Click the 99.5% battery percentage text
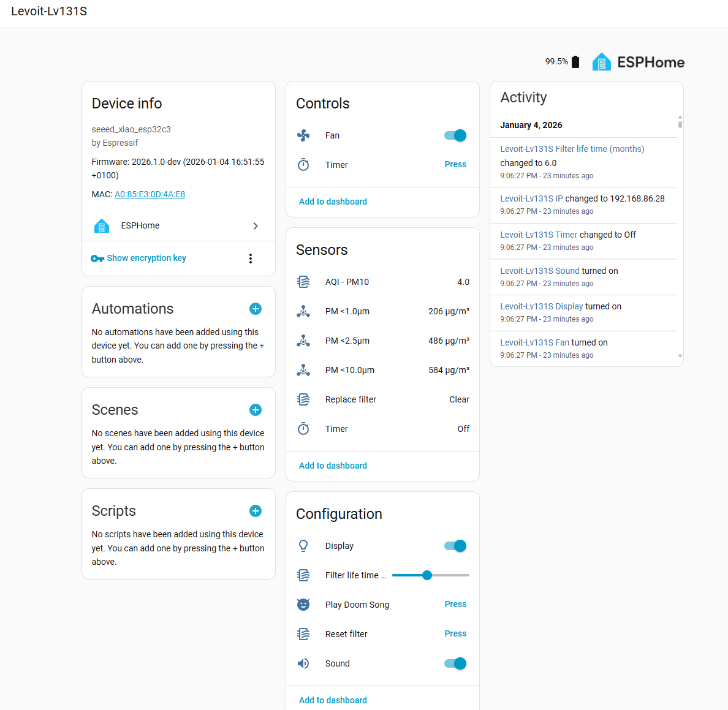This screenshot has width=728, height=710. point(556,61)
